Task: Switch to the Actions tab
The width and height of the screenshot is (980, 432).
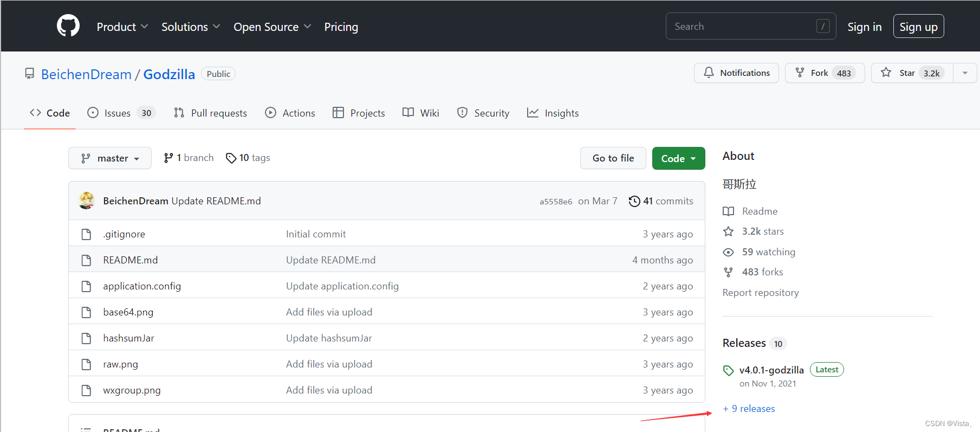Action: (x=290, y=113)
